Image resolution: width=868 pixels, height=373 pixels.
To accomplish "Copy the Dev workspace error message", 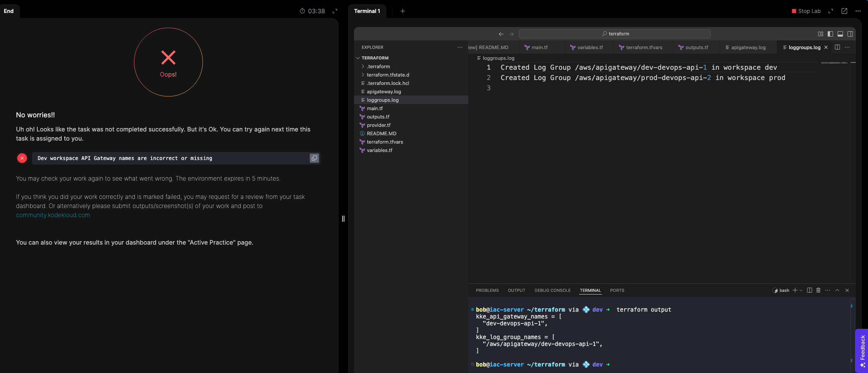I will (x=314, y=158).
